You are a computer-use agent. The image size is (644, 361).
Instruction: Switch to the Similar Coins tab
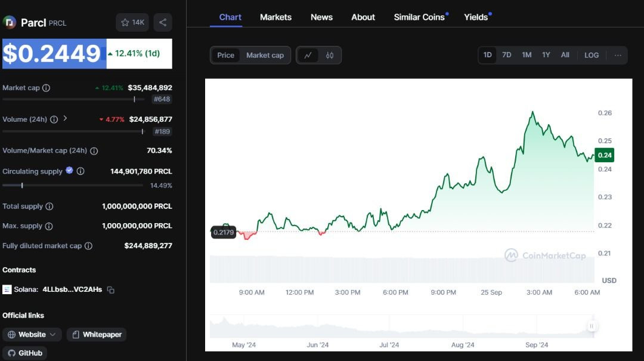[x=419, y=17]
